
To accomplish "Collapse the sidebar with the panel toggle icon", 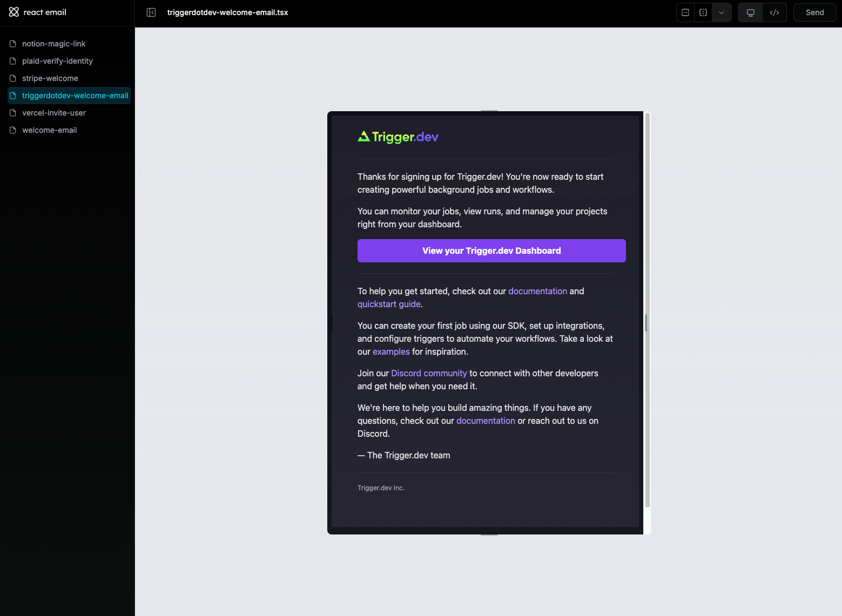I will tap(151, 12).
